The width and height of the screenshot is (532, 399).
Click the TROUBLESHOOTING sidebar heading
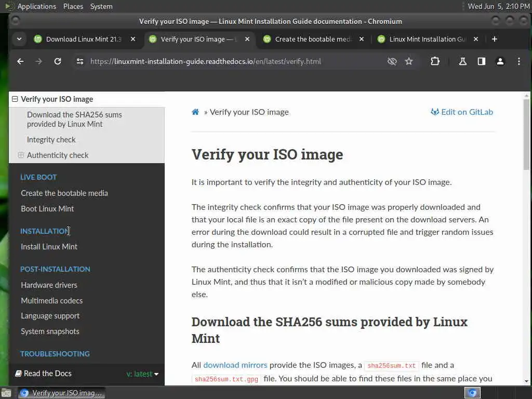point(55,353)
